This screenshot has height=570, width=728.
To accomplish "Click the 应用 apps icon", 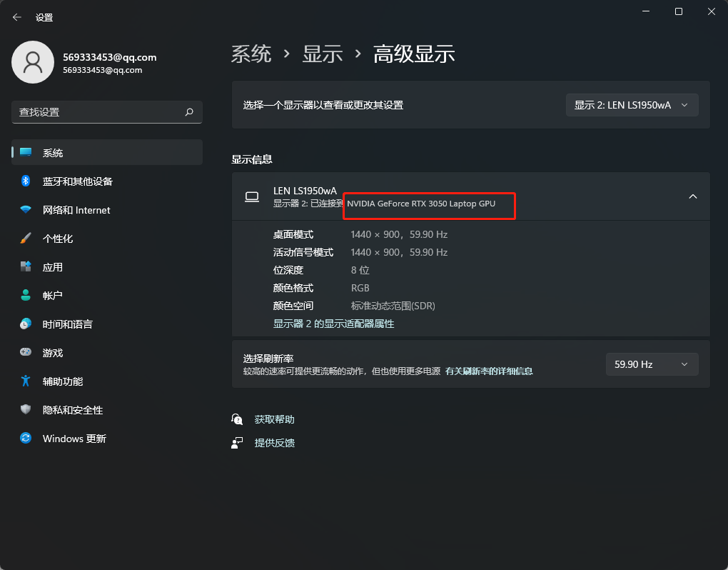I will pos(26,266).
